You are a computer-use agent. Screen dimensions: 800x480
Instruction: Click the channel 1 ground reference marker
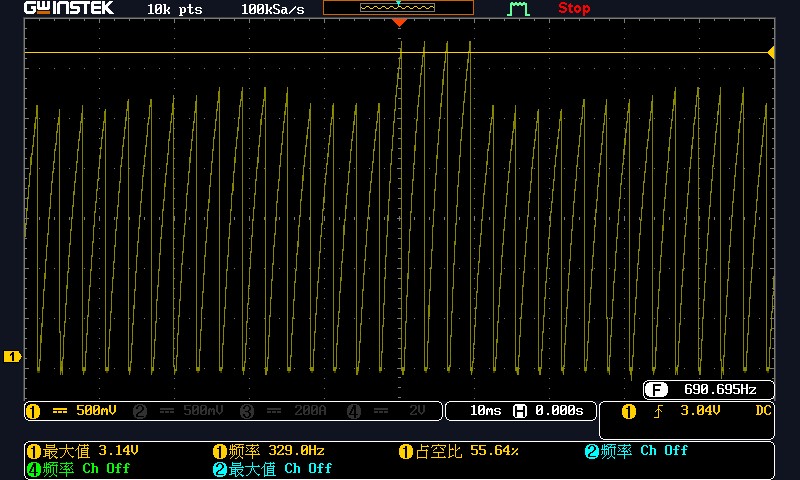[x=12, y=356]
